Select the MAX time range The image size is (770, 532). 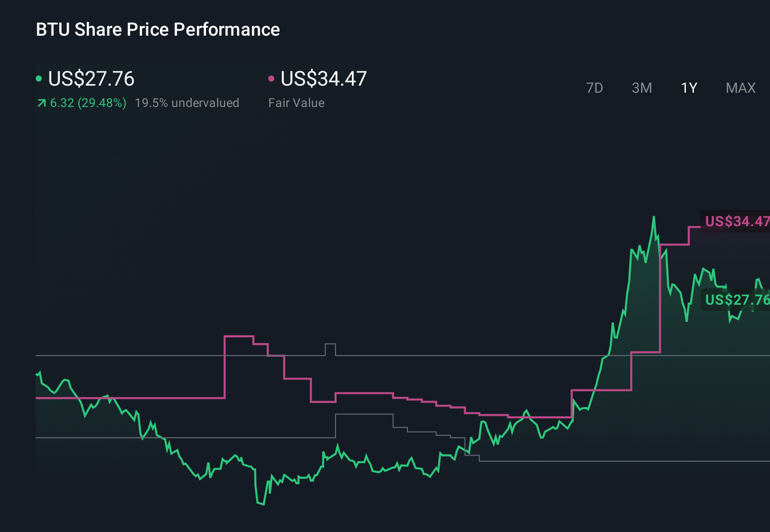[740, 88]
